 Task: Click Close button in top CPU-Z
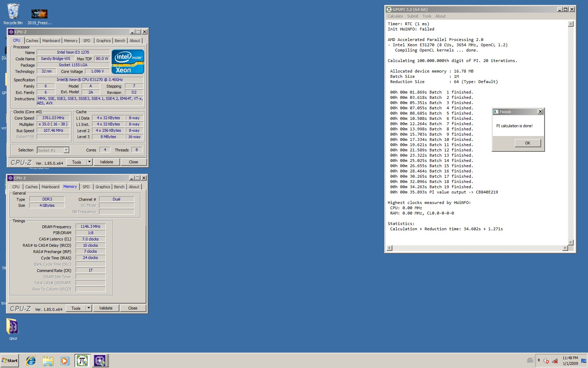tap(133, 162)
